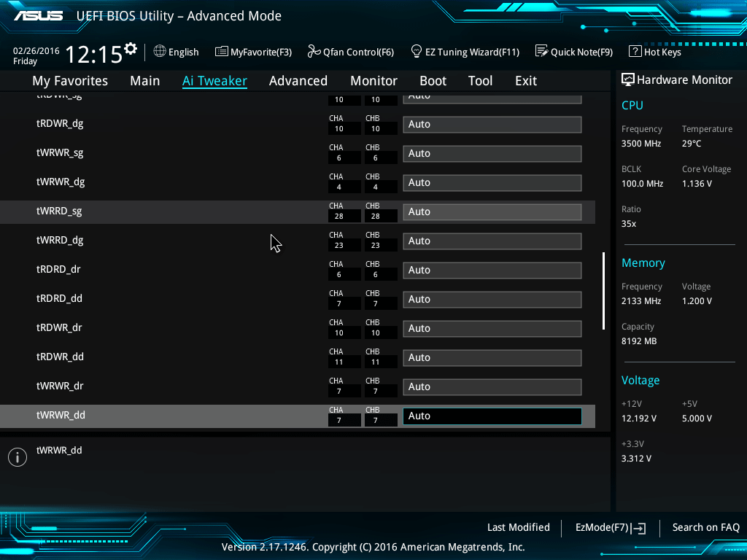The height and width of the screenshot is (560, 747).
Task: Click the info icon by the tWRWR_dd description
Action: tap(17, 456)
